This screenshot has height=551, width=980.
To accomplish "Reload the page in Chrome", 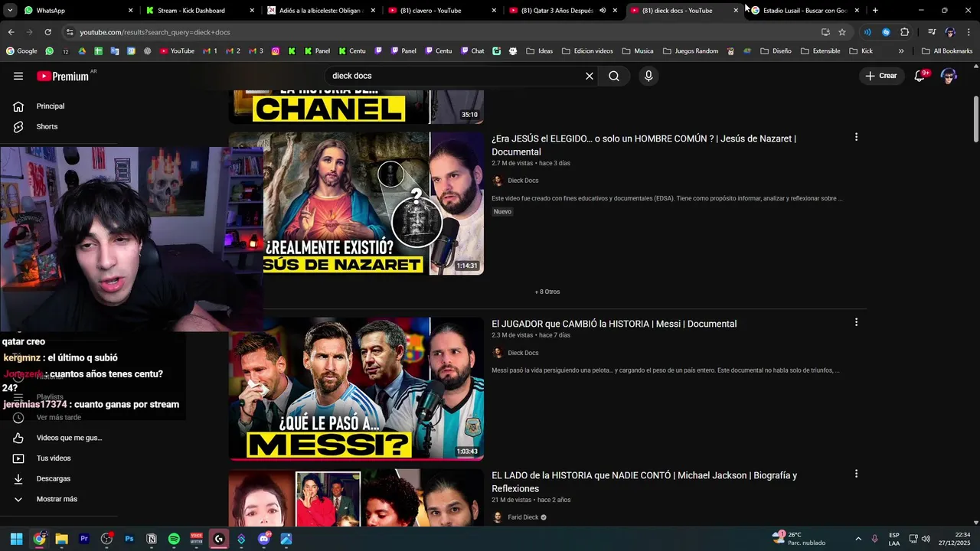I will pos(47,32).
